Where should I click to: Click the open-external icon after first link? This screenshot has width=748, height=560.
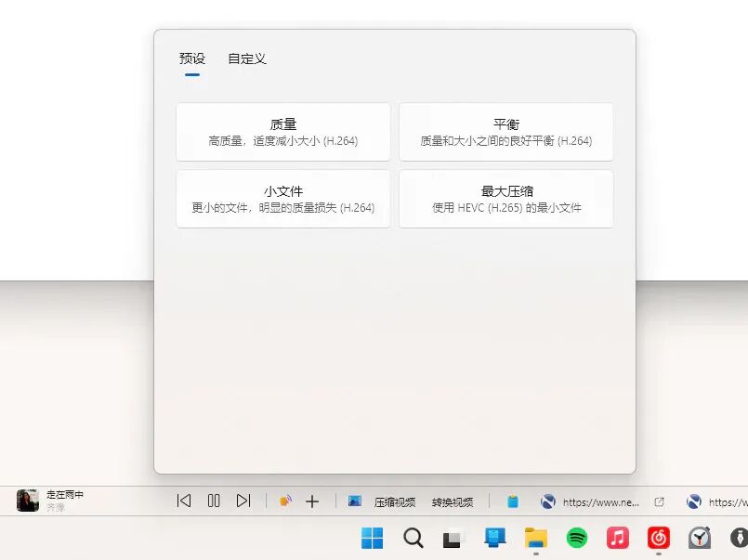pyautogui.click(x=660, y=501)
